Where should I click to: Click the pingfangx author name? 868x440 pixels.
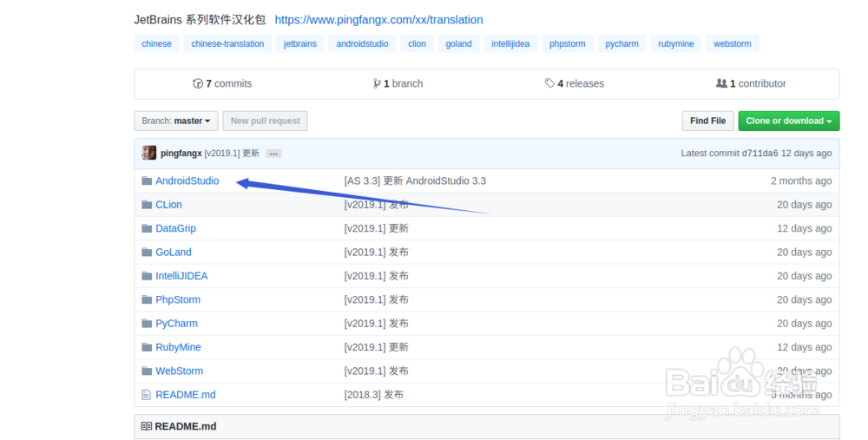tap(181, 154)
